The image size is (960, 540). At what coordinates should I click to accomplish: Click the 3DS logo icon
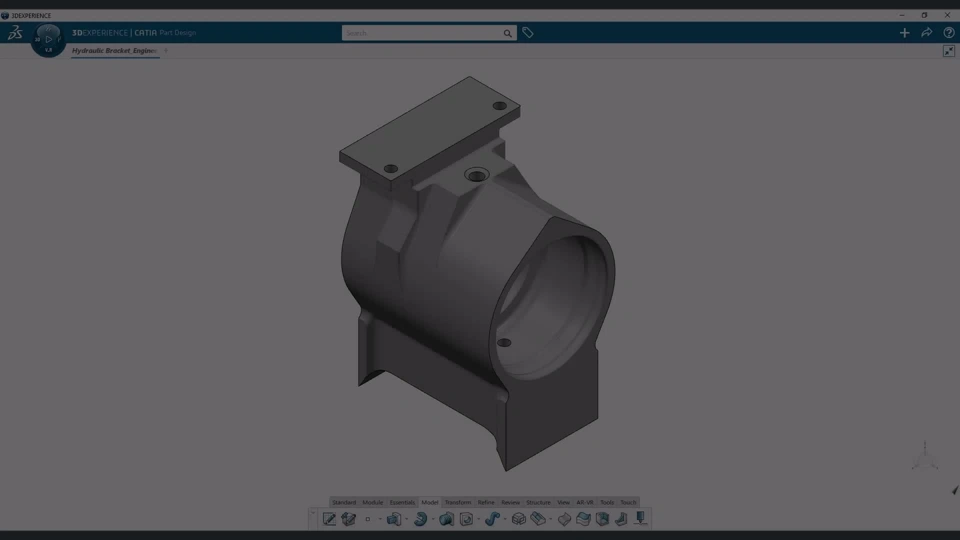(x=15, y=33)
